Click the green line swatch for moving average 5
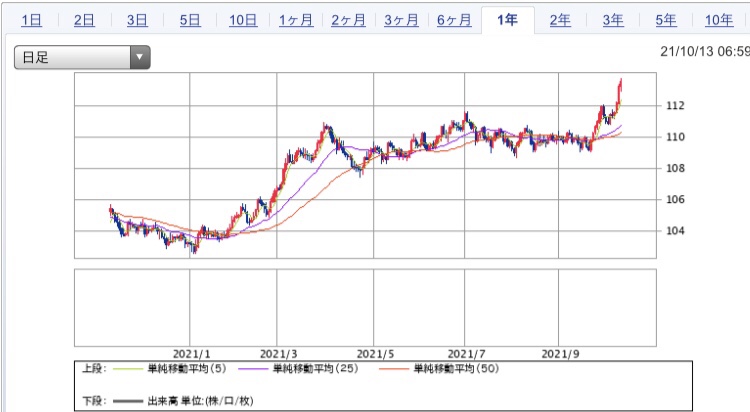 coord(128,369)
